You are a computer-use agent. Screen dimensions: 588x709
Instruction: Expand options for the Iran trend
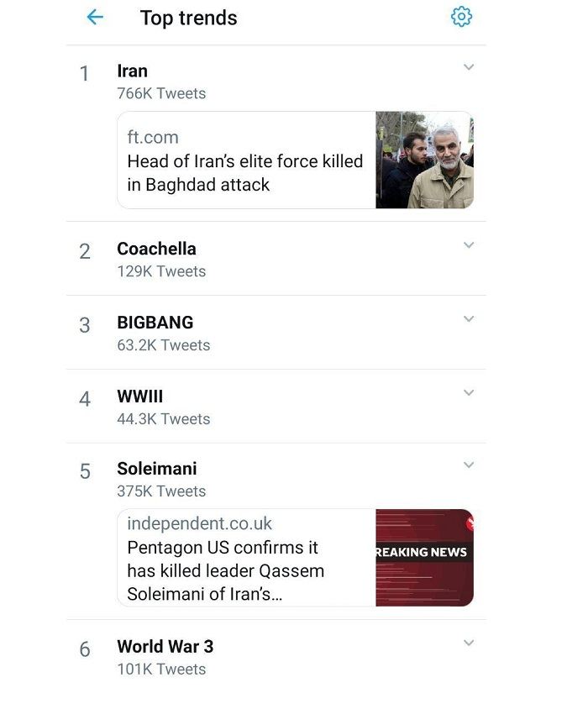coord(470,68)
